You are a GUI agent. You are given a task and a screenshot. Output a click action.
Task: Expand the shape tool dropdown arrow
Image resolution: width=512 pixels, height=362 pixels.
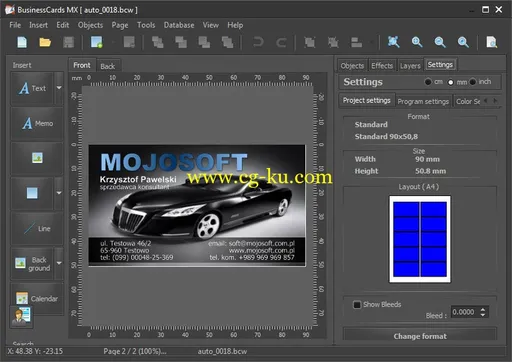click(x=59, y=193)
